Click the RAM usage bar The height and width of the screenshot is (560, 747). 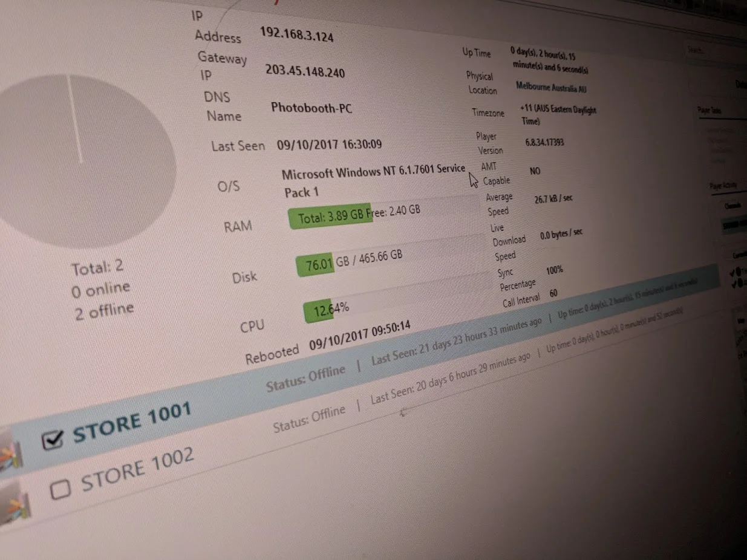click(x=387, y=212)
